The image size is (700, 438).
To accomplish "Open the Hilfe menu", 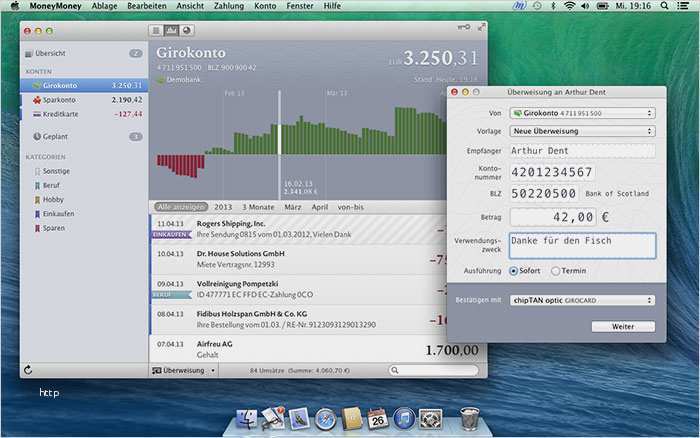I will click(332, 6).
